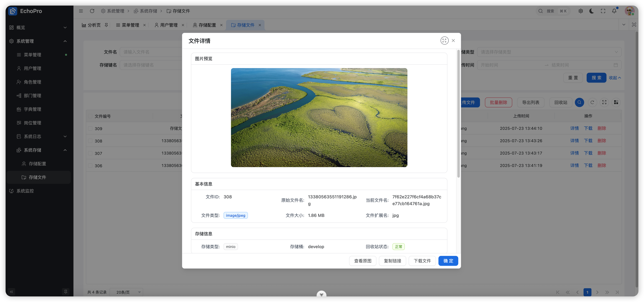
Task: Click the refresh icon beside breadcrumb
Action: (x=92, y=11)
